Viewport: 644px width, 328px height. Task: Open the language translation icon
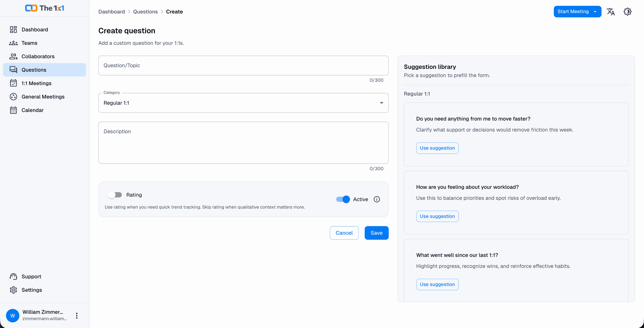[x=611, y=11]
